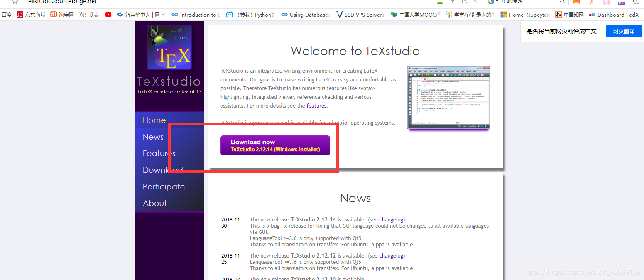The height and width of the screenshot is (280, 644).
Task: Click the 'LaTeX made comfortable' tagline
Action: pos(169,92)
